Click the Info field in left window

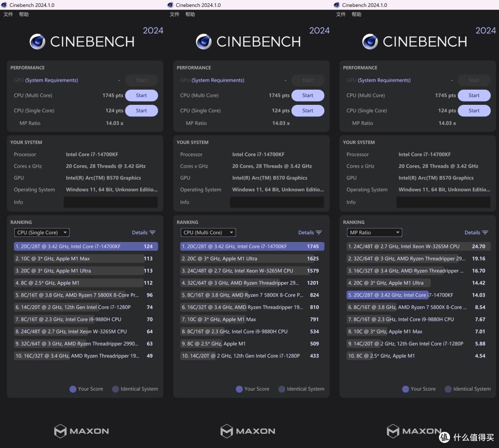pyautogui.click(x=111, y=202)
